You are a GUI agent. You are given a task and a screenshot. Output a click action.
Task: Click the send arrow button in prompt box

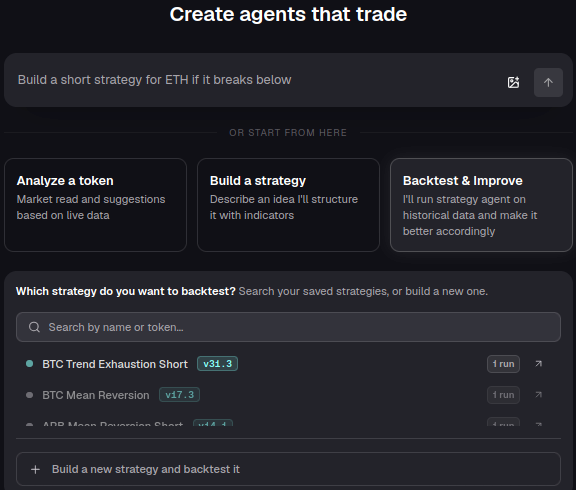[548, 82]
